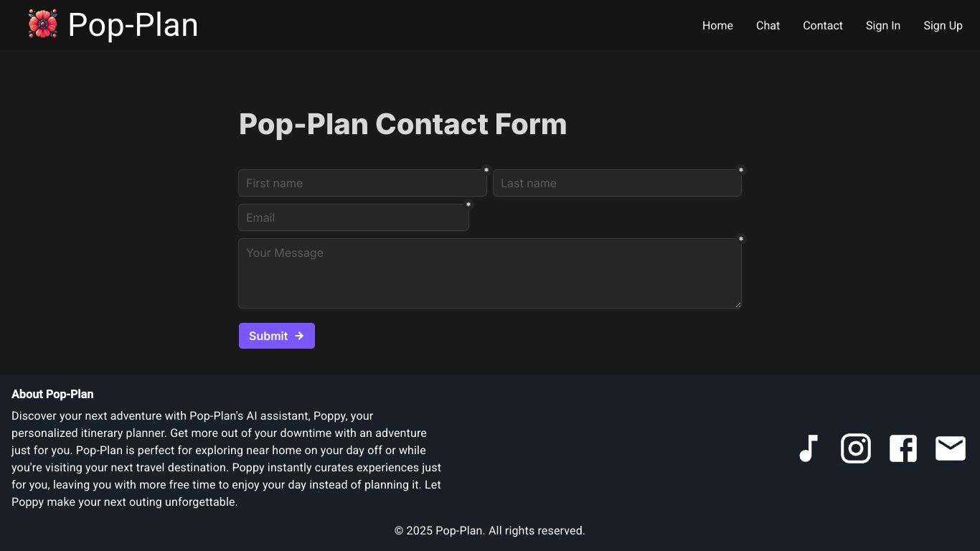
Task: Open the Facebook icon in footer
Action: 903,448
